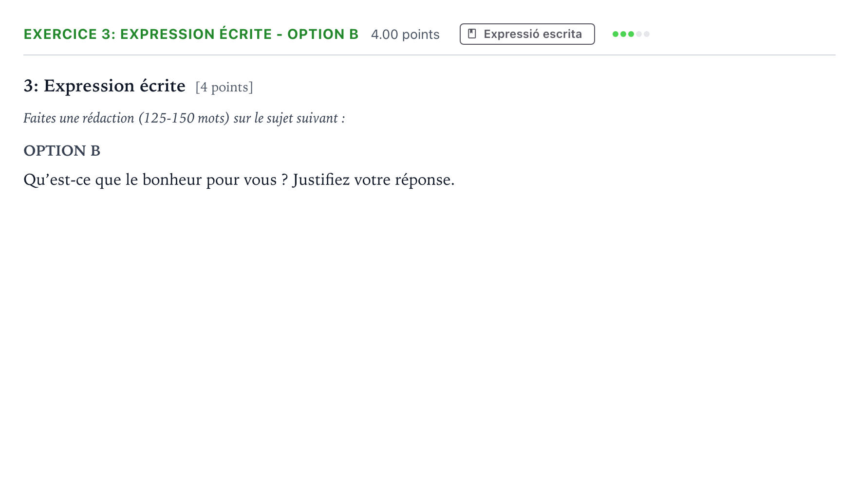This screenshot has height=504, width=859.
Task: Click the word 'bonheur' in the question
Action: [x=172, y=180]
